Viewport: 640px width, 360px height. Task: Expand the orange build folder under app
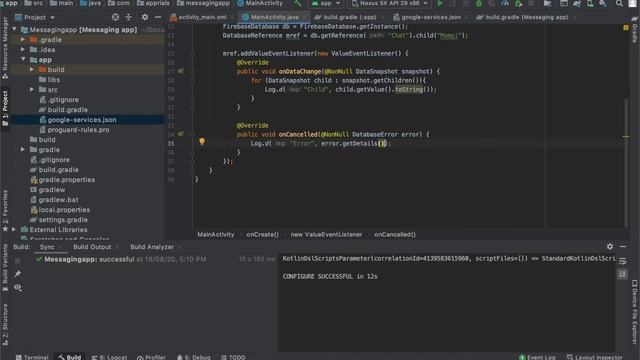click(32, 69)
